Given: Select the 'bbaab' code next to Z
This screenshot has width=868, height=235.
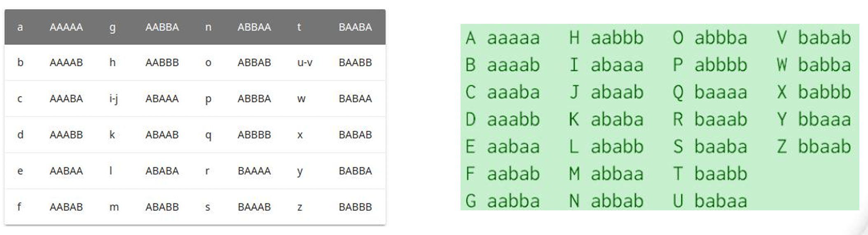Looking at the screenshot, I should tap(824, 147).
